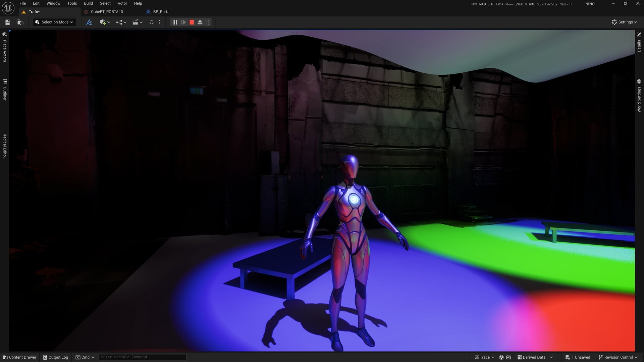Change the Cmd console type dropdown
The image size is (644, 362).
coord(85,357)
